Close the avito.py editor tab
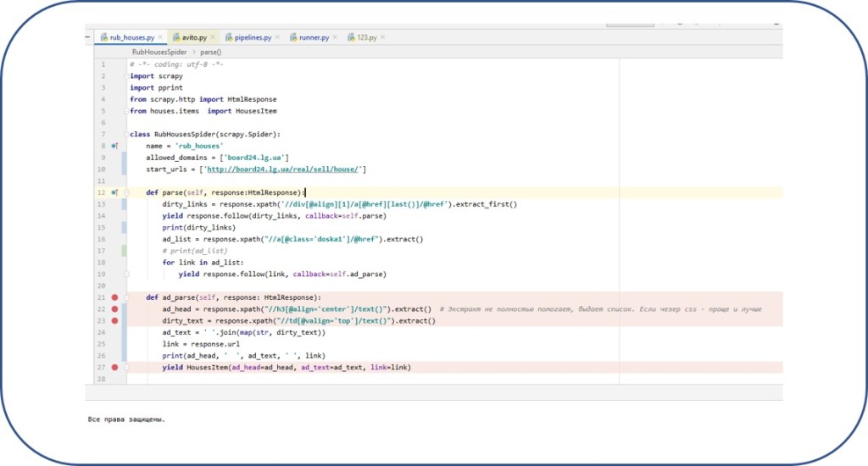Screen dimensions: 868x466 click(214, 37)
